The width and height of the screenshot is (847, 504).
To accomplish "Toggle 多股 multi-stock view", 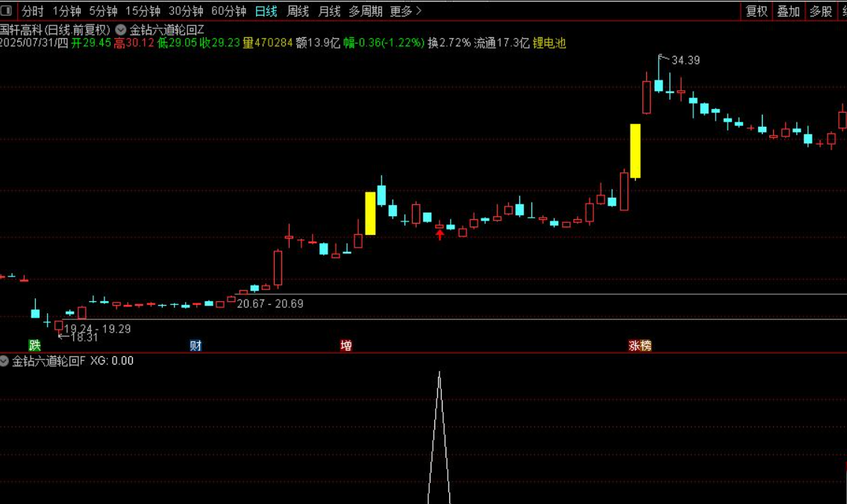I will point(819,11).
